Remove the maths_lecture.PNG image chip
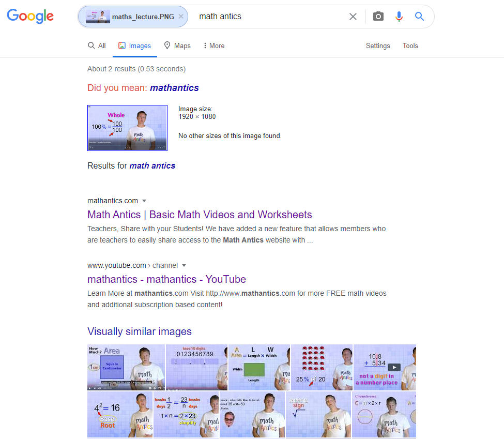 point(181,17)
